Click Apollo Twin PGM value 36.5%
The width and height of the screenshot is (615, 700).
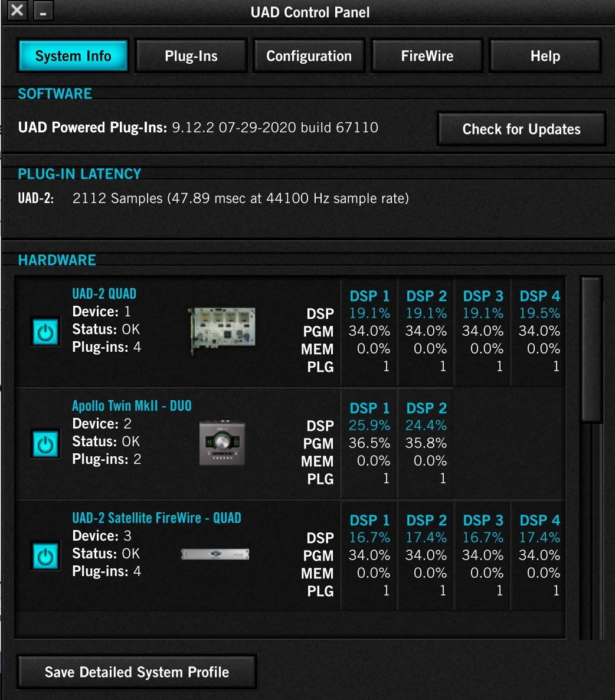[369, 443]
